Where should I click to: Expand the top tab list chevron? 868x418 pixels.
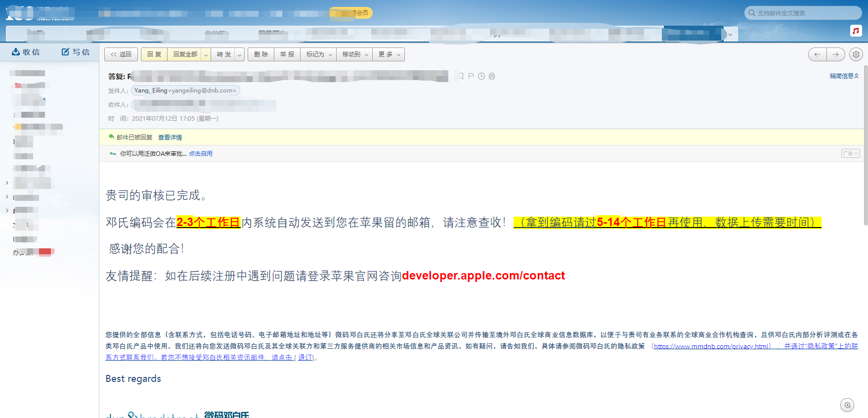(731, 35)
